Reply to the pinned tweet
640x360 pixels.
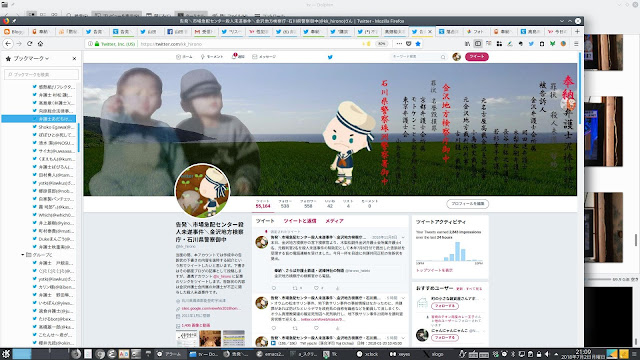pyautogui.click(x=274, y=288)
